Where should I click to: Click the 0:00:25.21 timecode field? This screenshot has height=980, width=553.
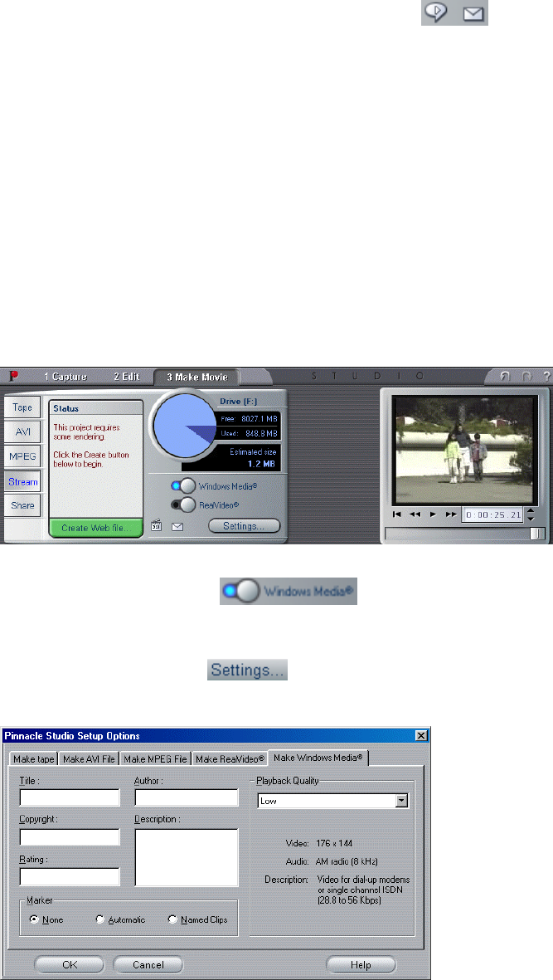click(x=493, y=515)
